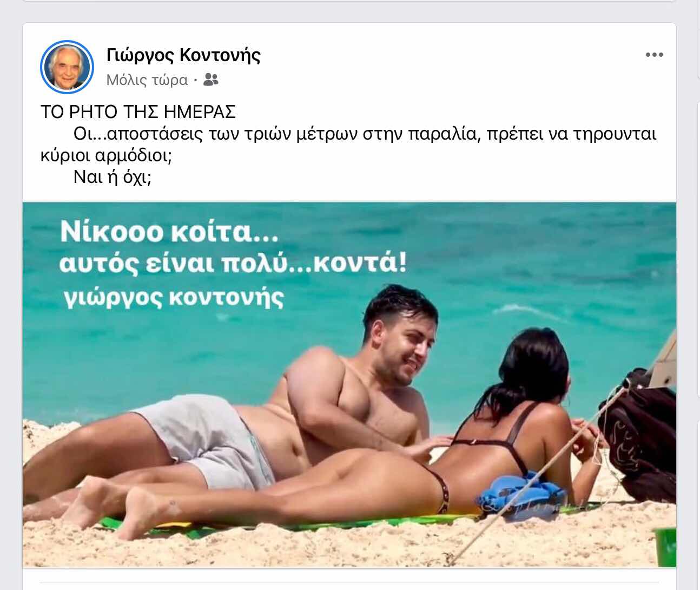The width and height of the screenshot is (700, 590).
Task: Click the friends audience icon beside timestamp
Action: click(x=210, y=80)
